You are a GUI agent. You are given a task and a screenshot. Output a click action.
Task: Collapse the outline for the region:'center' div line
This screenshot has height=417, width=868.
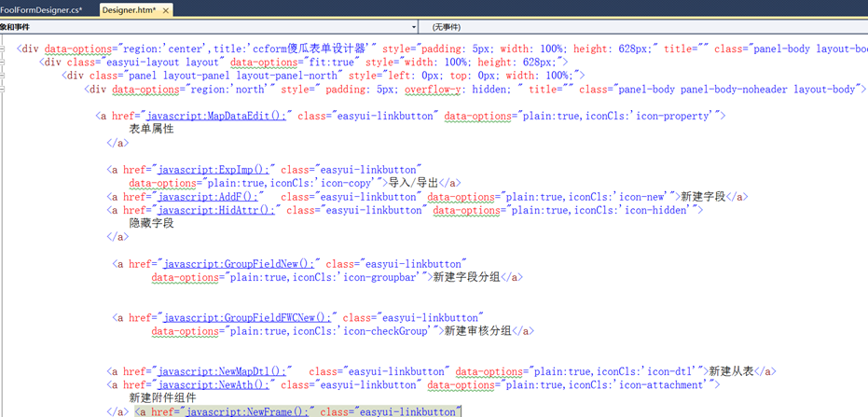coord(3,49)
